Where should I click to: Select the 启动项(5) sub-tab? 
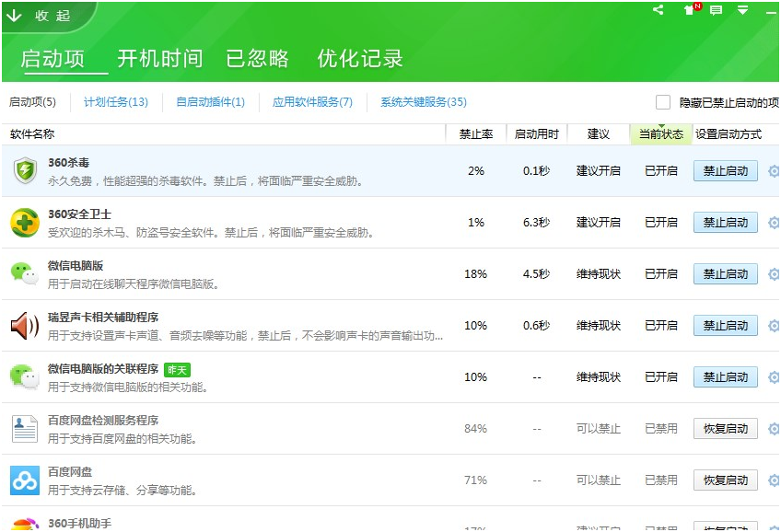[x=33, y=102]
